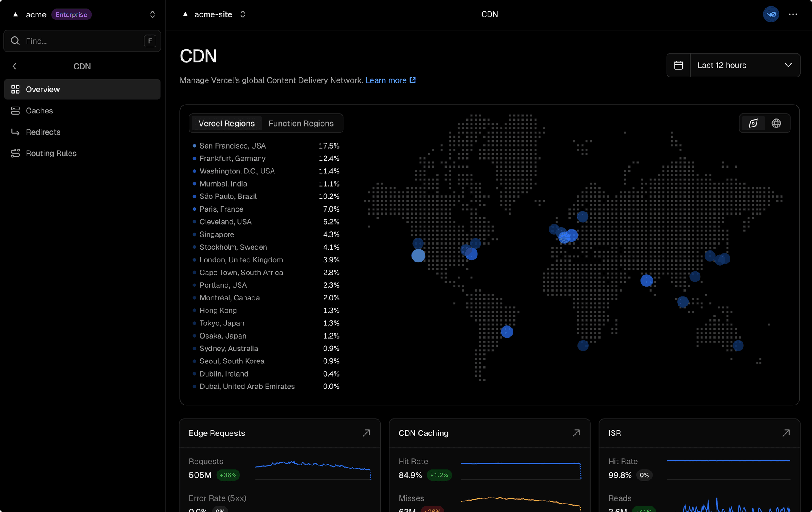Screen dimensions: 812x512
Task: Click the user avatar icon
Action: [x=771, y=14]
